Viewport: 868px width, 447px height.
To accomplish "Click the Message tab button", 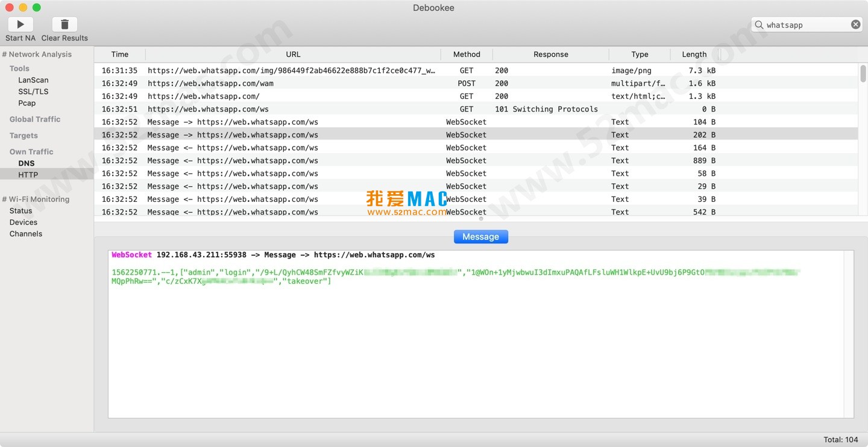I will point(480,237).
